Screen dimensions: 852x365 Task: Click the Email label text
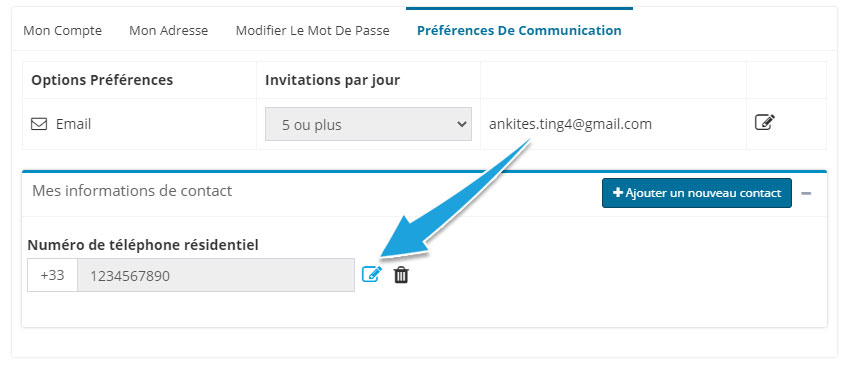[73, 124]
